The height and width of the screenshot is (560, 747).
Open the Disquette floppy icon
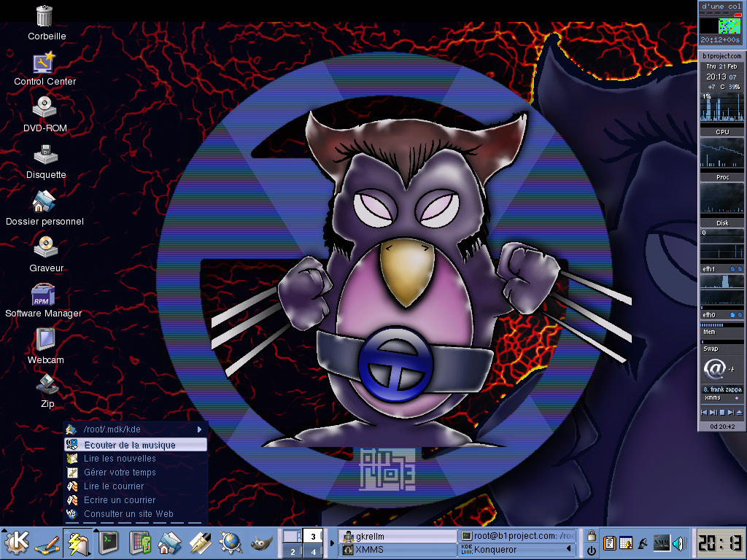pos(46,155)
